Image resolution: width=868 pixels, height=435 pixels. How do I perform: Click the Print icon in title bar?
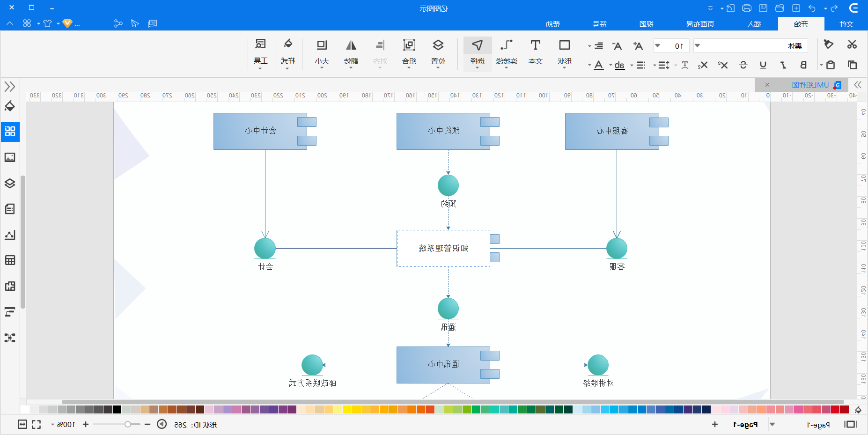point(747,8)
